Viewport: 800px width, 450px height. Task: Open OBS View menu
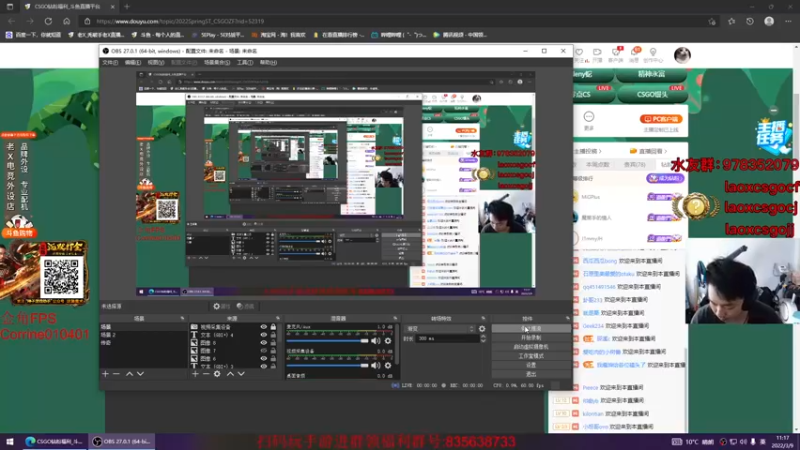tap(156, 62)
